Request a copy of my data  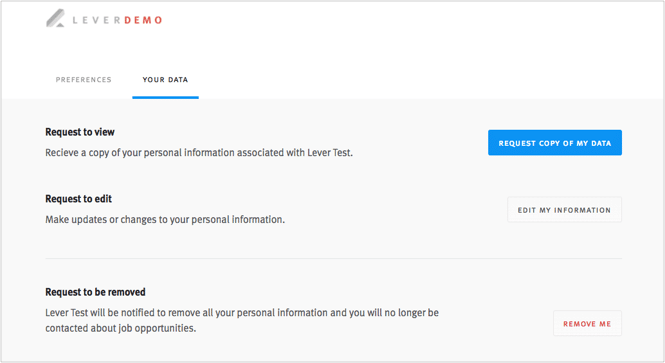click(x=555, y=142)
